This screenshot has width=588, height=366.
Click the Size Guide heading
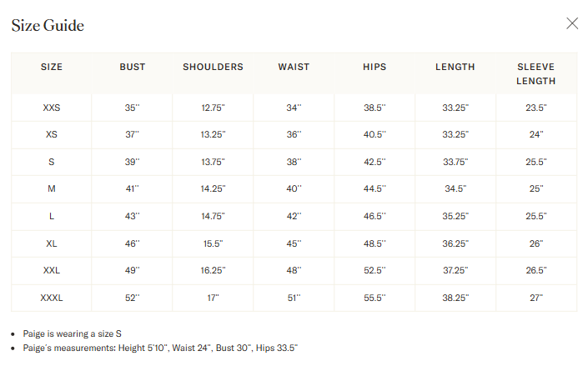click(48, 25)
